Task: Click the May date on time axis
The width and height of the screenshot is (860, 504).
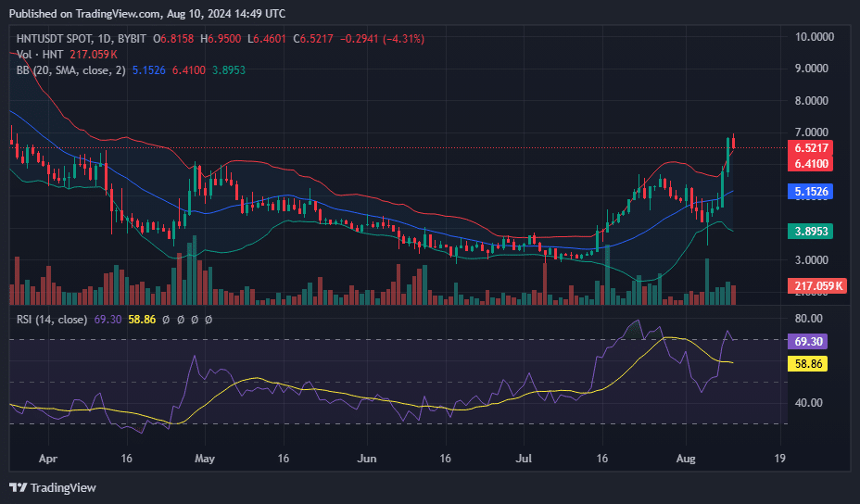Action: pyautogui.click(x=205, y=459)
